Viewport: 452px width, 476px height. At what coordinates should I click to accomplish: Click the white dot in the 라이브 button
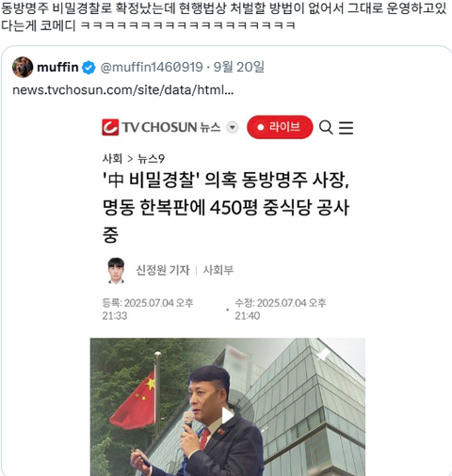pos(260,127)
